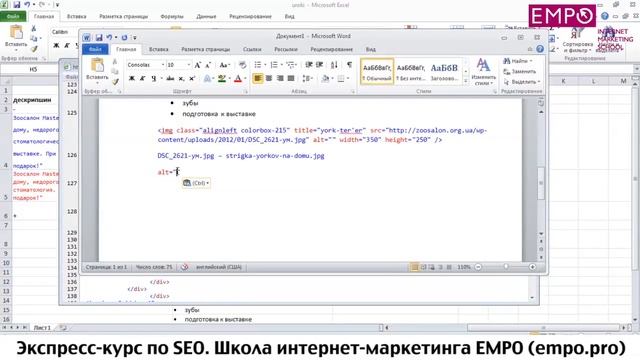
Task: Redo action in Word quick access toolbar
Action: tap(124, 38)
